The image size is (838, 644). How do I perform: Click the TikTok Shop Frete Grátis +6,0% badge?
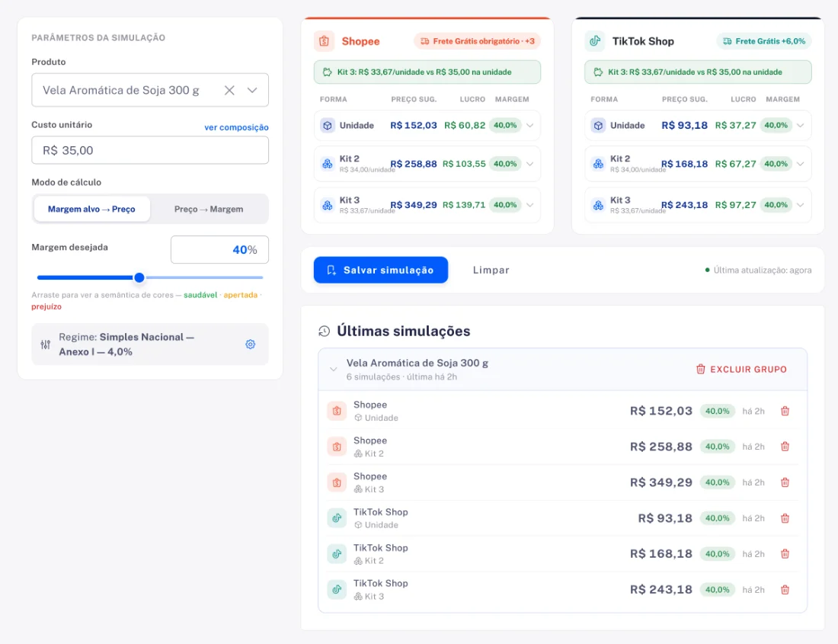point(764,41)
